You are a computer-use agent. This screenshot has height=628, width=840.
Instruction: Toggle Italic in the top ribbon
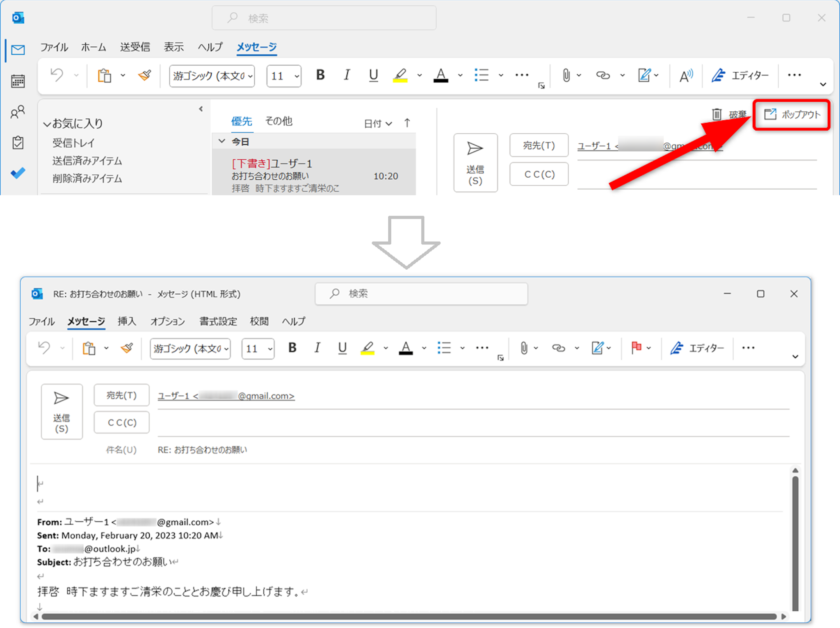347,75
